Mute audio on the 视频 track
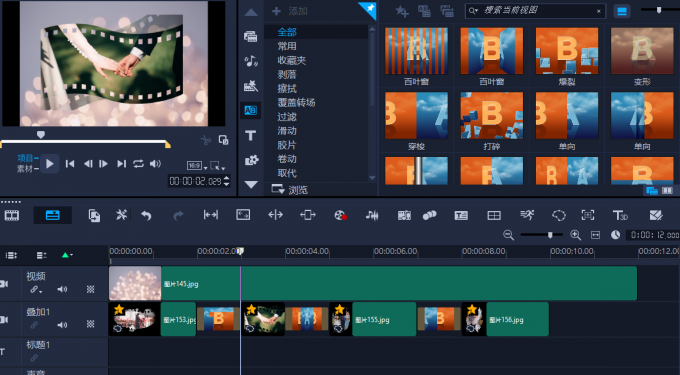Image resolution: width=680 pixels, height=375 pixels. (62, 289)
